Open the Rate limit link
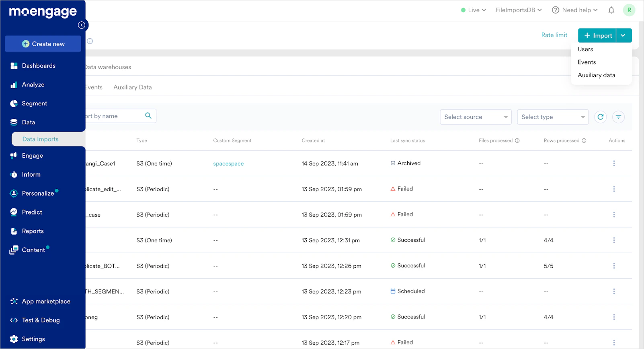Screen dimensions: 644x349 click(x=554, y=35)
